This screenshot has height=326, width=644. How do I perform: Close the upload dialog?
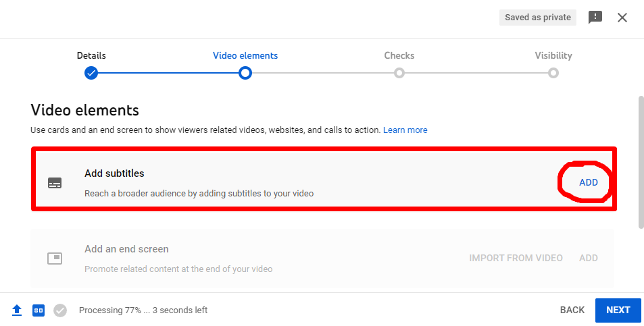[x=622, y=18]
